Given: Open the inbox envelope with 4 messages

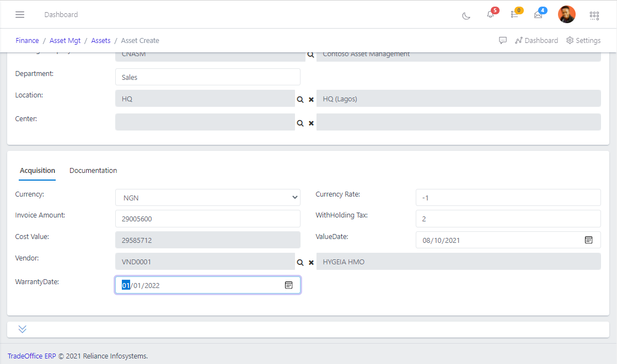Looking at the screenshot, I should (539, 15).
